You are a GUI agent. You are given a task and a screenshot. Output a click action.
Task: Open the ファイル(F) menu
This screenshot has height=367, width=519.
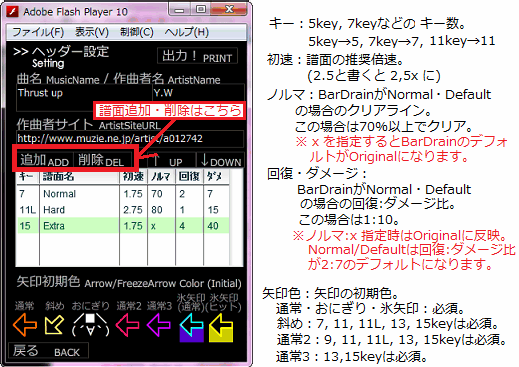38,32
